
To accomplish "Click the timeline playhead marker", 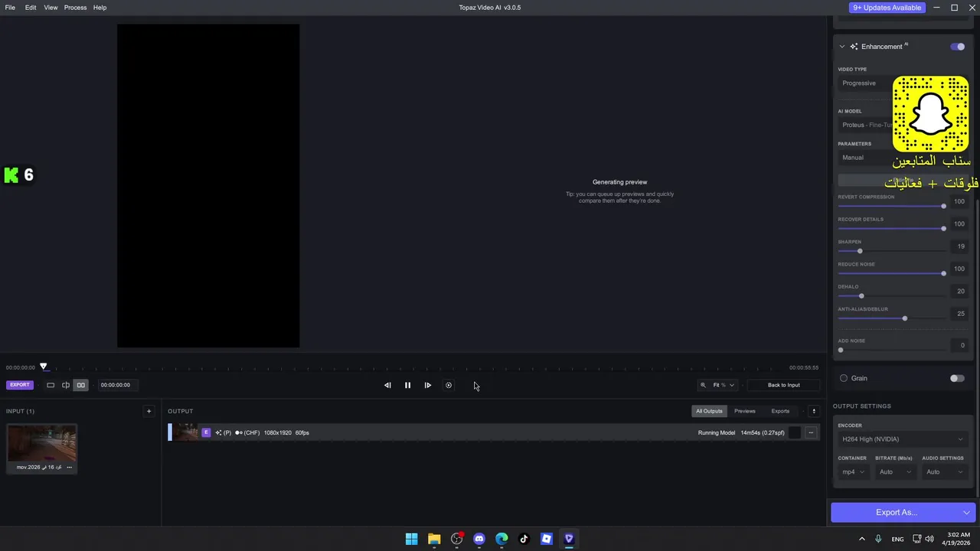I will 44,367.
